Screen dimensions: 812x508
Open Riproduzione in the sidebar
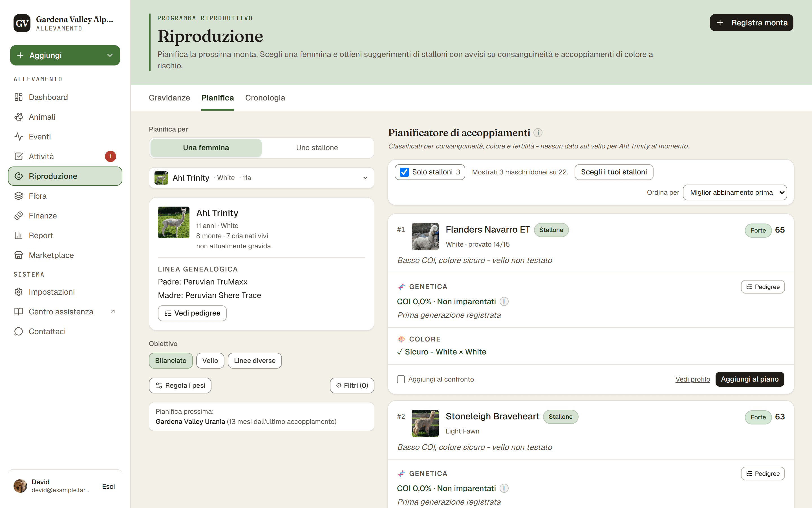(x=65, y=176)
